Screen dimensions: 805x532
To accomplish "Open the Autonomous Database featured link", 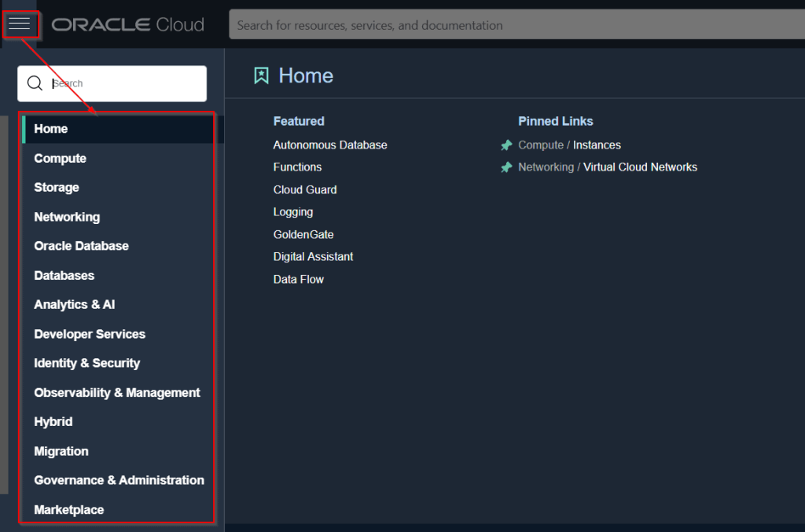I will click(x=329, y=145).
